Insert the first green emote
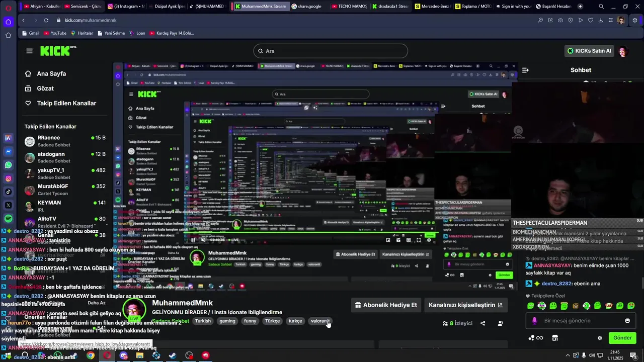Viewport: 644px width, 362px height. pyautogui.click(x=531, y=306)
